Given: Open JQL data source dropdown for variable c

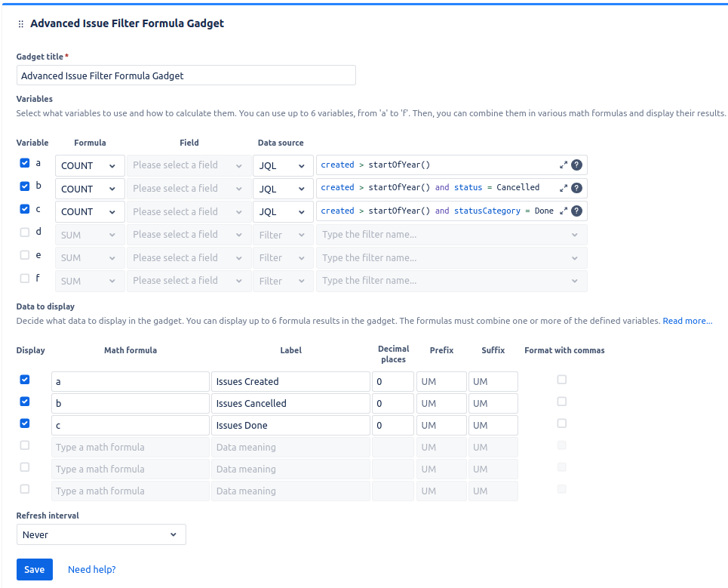Looking at the screenshot, I should point(283,211).
